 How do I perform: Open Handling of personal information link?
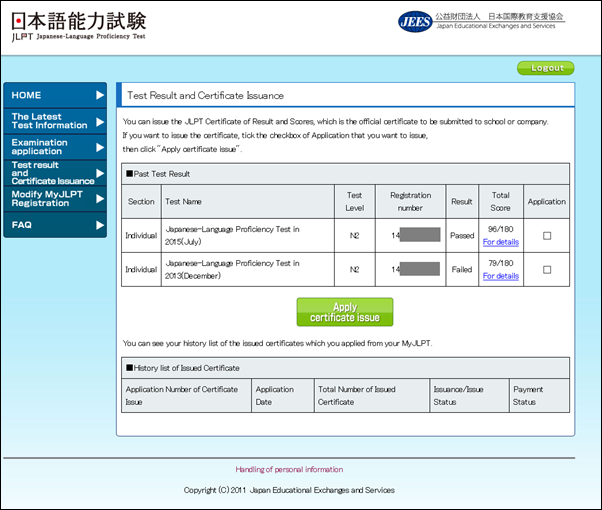[x=289, y=469]
